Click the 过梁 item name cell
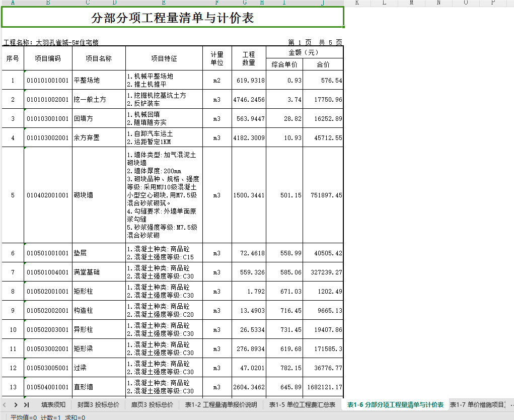Screen dimensions: 514x420 [99, 368]
